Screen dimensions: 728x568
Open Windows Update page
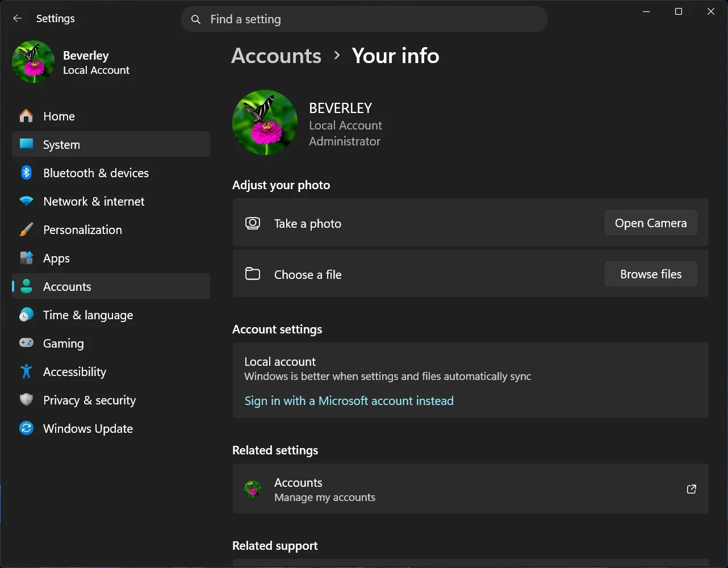pos(111,428)
